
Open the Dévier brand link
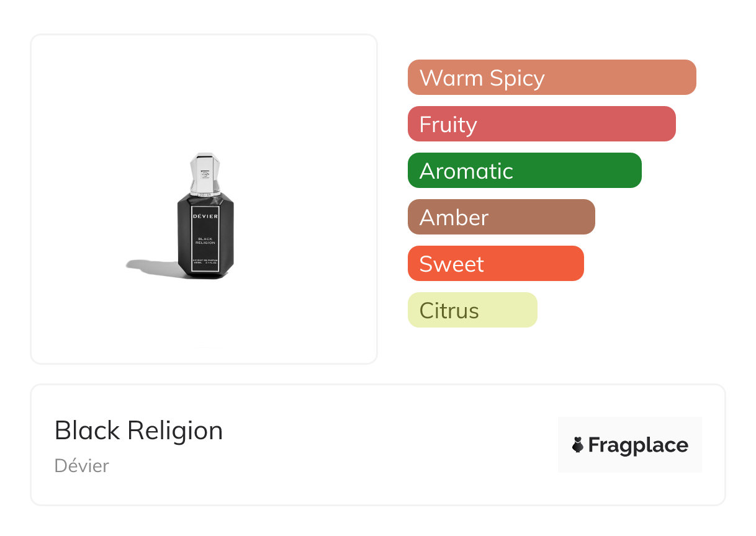click(x=81, y=466)
